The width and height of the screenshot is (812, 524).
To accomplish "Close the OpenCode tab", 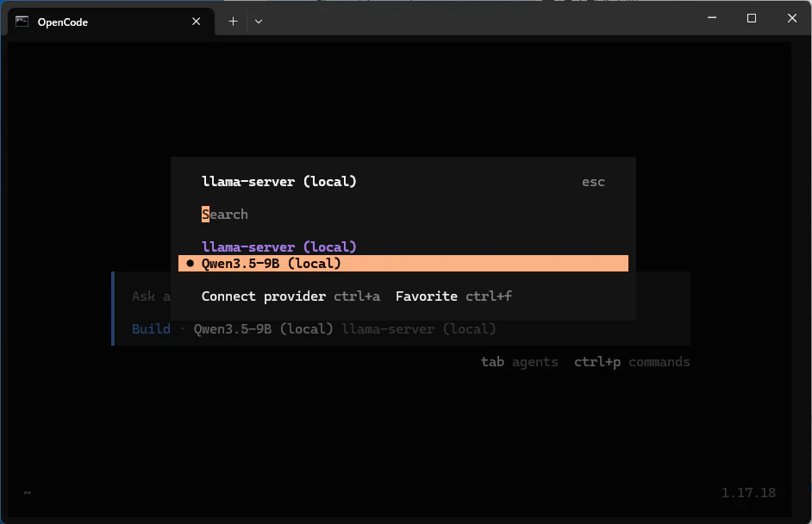I will [196, 22].
